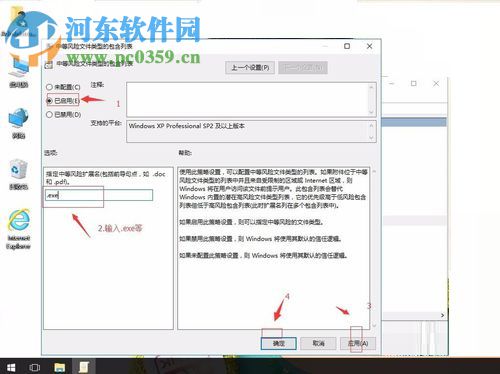Select the 未配置(C) radio button
Viewport: 500px width, 374px height.
pos(49,87)
